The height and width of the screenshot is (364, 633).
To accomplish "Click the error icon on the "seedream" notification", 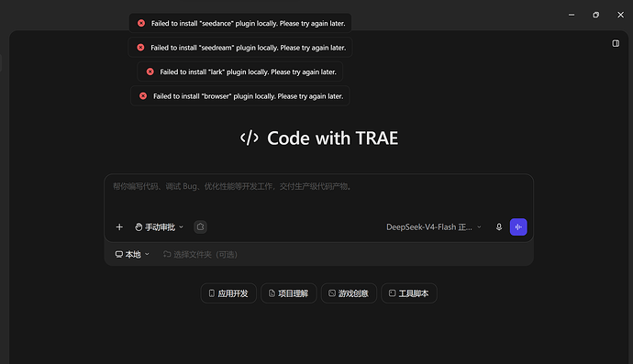I will coord(140,47).
